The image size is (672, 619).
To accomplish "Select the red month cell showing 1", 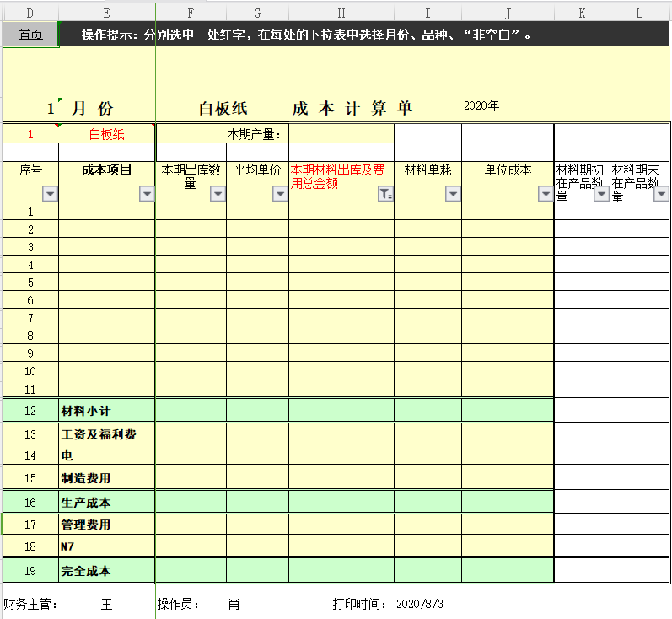I will tap(30, 134).
